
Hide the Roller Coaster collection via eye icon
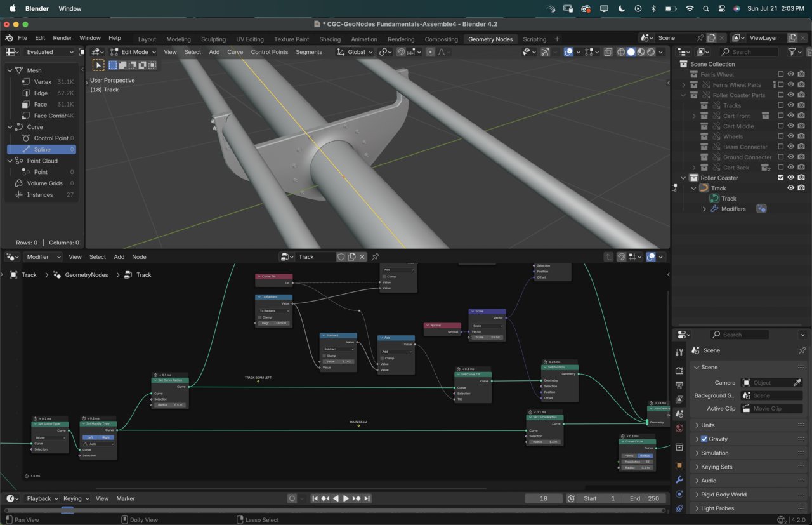(x=791, y=178)
